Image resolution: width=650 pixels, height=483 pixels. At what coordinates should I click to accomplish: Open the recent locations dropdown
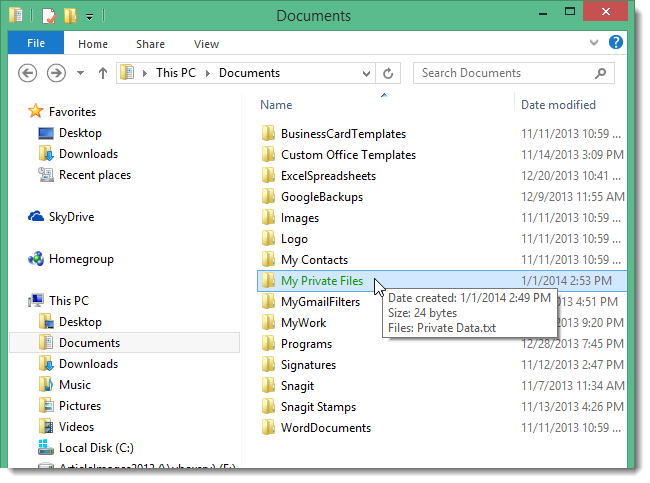(x=80, y=73)
